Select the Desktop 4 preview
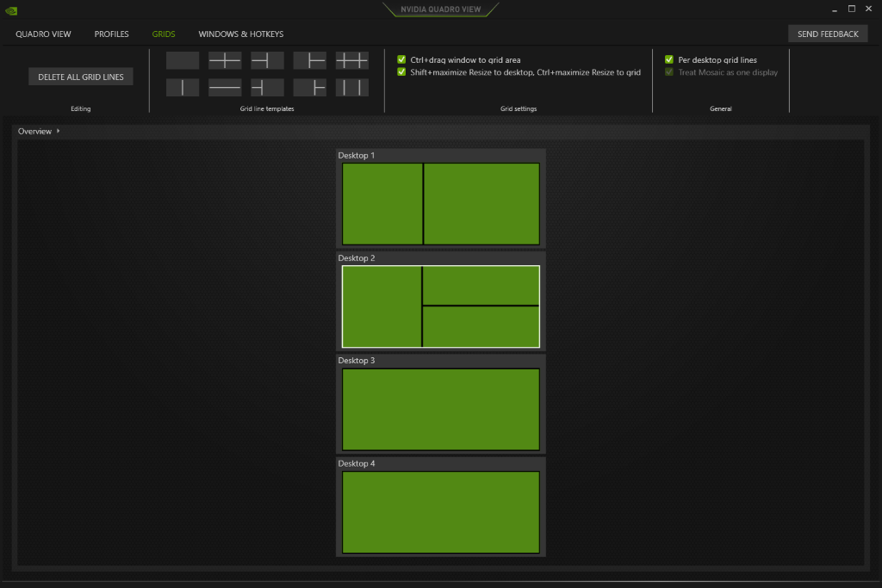The image size is (882, 588). tap(441, 512)
